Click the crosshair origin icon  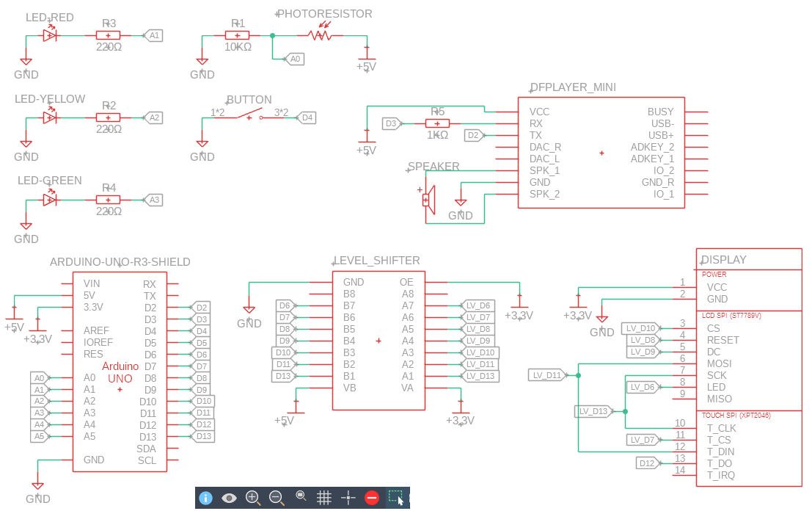pyautogui.click(x=348, y=498)
